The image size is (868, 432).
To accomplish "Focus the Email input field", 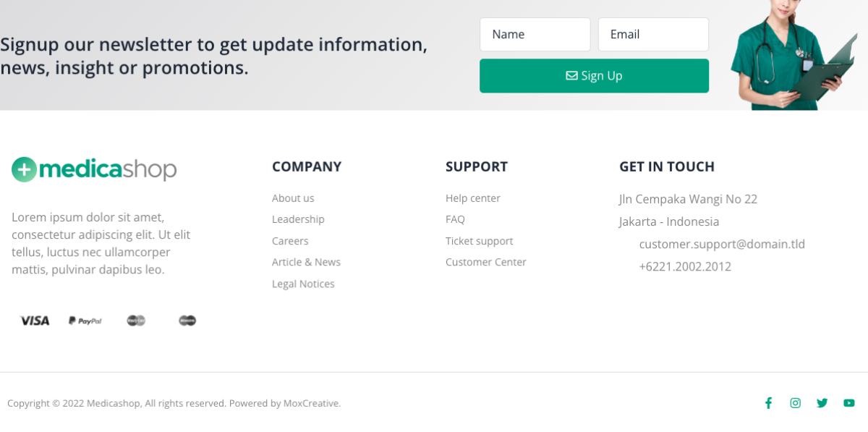I will tap(653, 35).
